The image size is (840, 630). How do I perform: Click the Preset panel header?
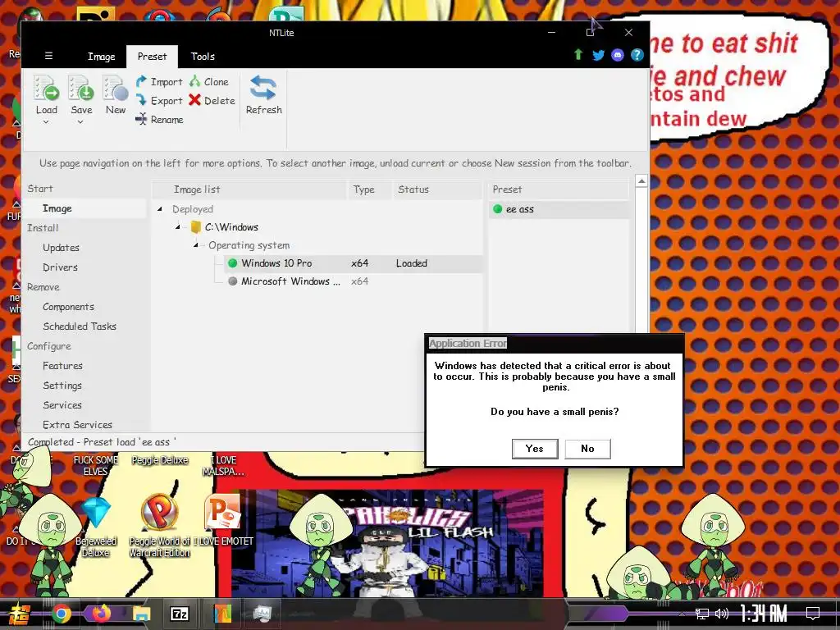coord(558,189)
